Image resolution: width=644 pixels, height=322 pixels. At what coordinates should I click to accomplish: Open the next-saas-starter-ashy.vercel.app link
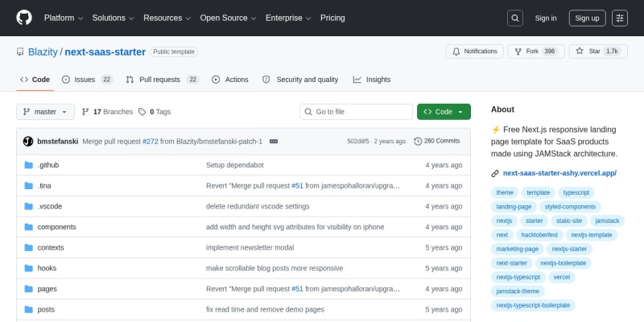pyautogui.click(x=559, y=173)
